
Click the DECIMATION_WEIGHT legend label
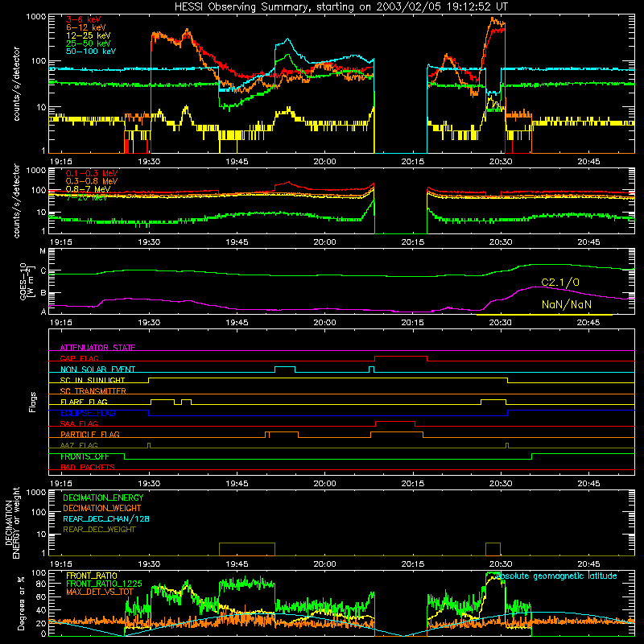click(x=102, y=508)
